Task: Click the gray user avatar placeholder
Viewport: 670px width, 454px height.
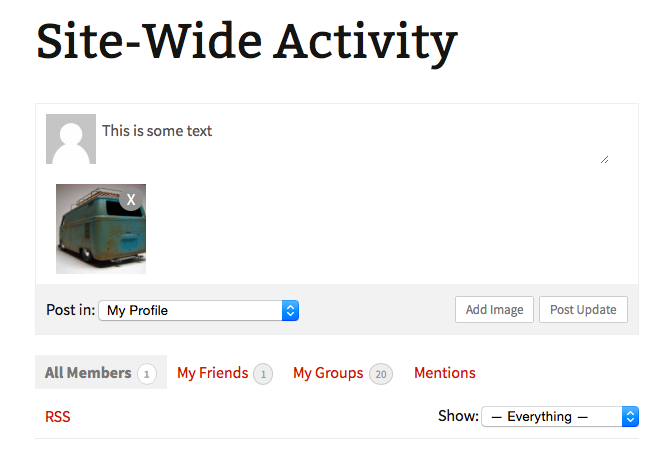Action: (71, 139)
